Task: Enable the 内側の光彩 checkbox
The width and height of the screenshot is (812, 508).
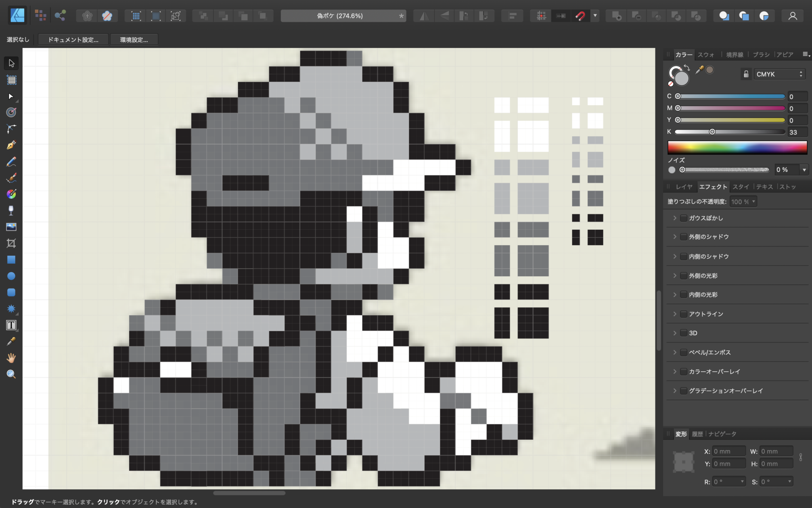Action: click(x=684, y=294)
